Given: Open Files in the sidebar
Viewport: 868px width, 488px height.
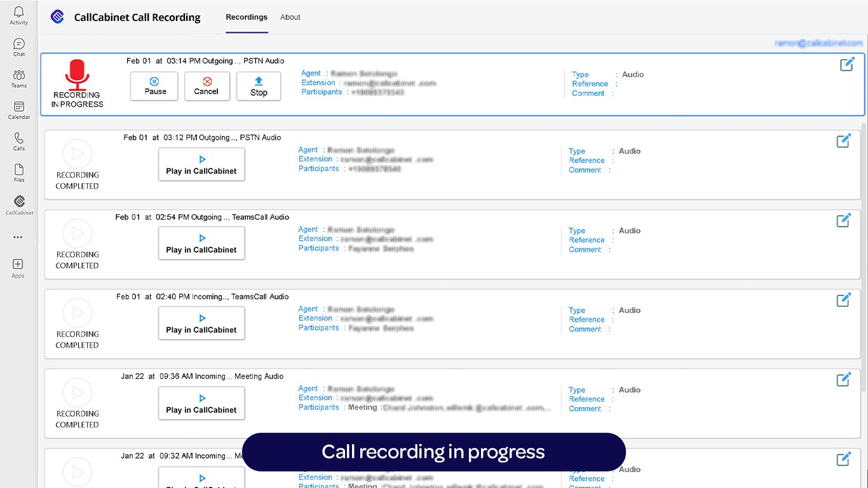Looking at the screenshot, I should point(19,173).
